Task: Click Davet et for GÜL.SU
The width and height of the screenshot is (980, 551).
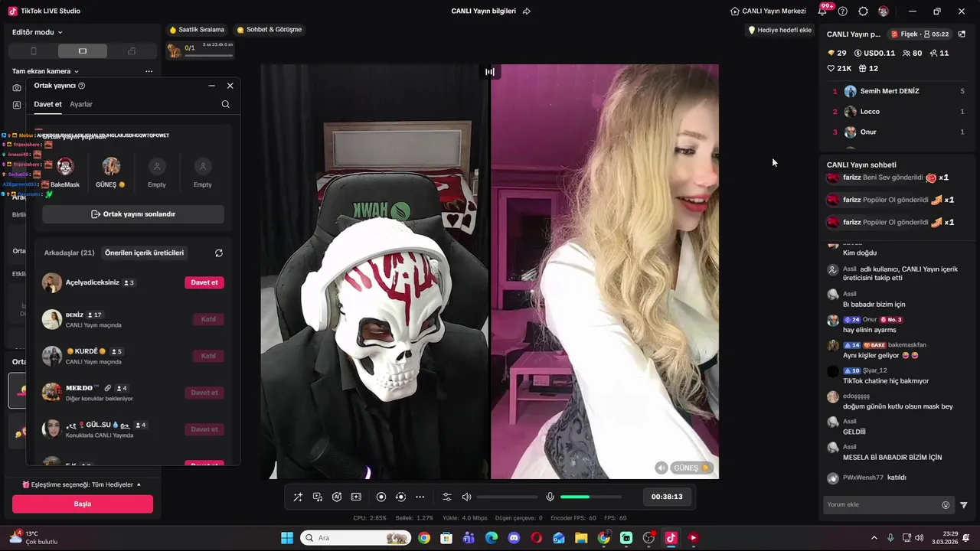Action: pos(204,429)
